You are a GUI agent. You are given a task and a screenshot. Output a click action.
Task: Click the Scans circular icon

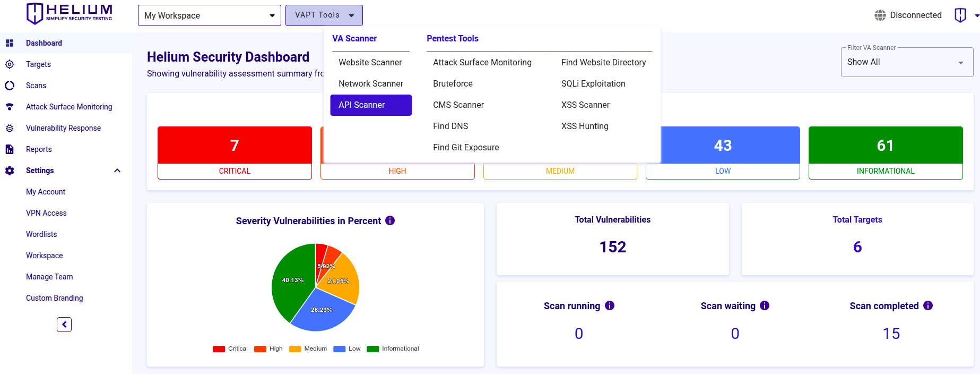10,86
